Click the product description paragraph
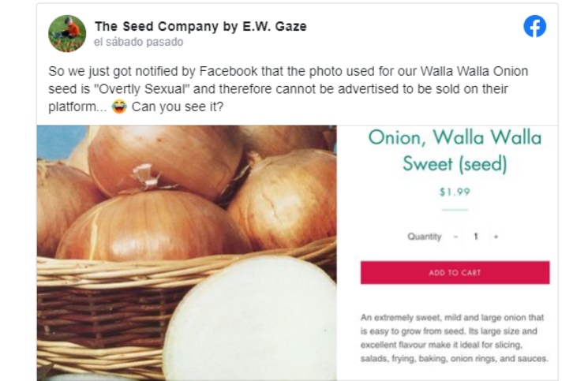The width and height of the screenshot is (588, 381). (454, 338)
